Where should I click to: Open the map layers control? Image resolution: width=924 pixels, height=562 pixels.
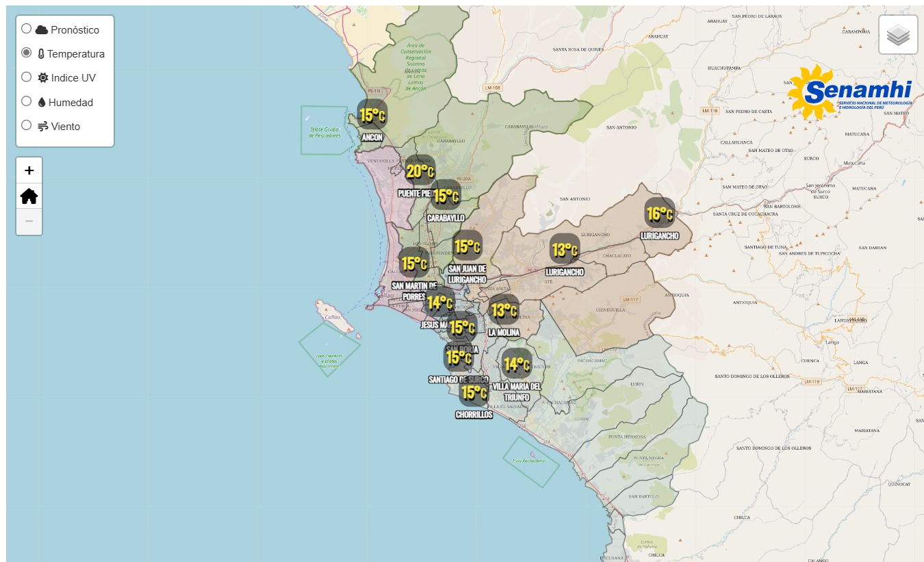898,34
